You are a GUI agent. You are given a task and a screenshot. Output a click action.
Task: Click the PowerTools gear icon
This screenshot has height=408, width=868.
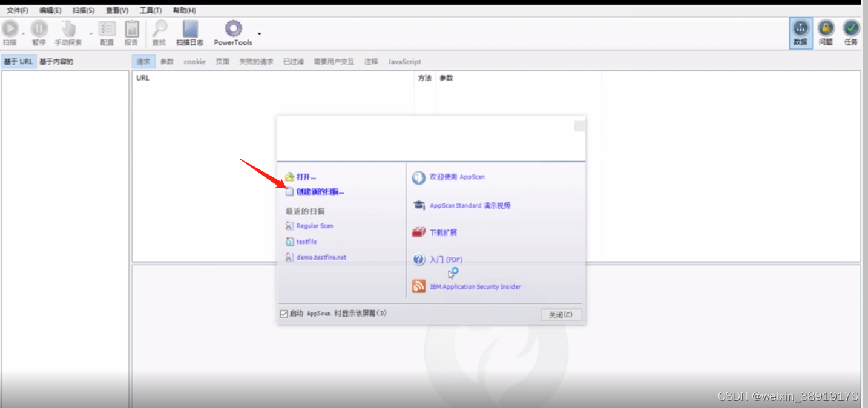233,28
